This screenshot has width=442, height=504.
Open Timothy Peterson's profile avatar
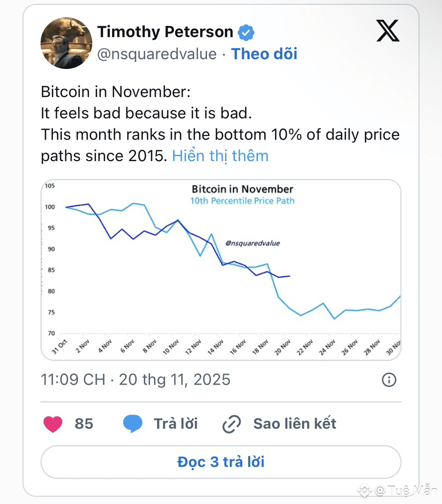pyautogui.click(x=66, y=43)
